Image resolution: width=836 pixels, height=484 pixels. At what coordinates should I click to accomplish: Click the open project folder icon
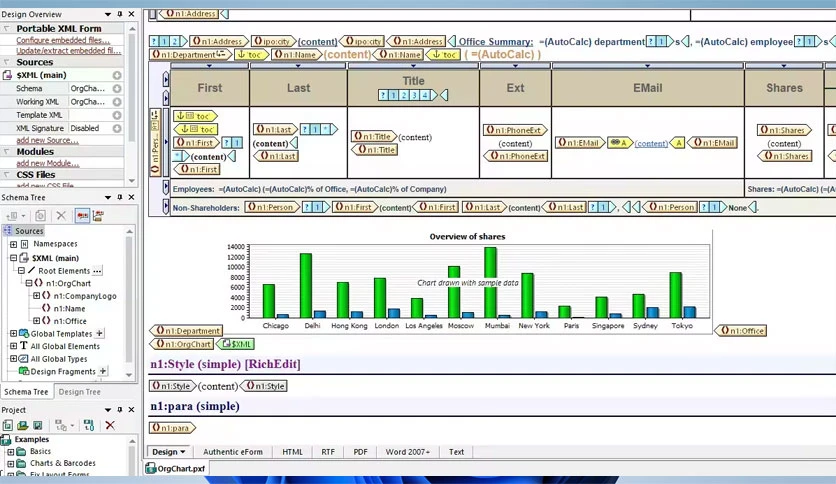(x=22, y=425)
